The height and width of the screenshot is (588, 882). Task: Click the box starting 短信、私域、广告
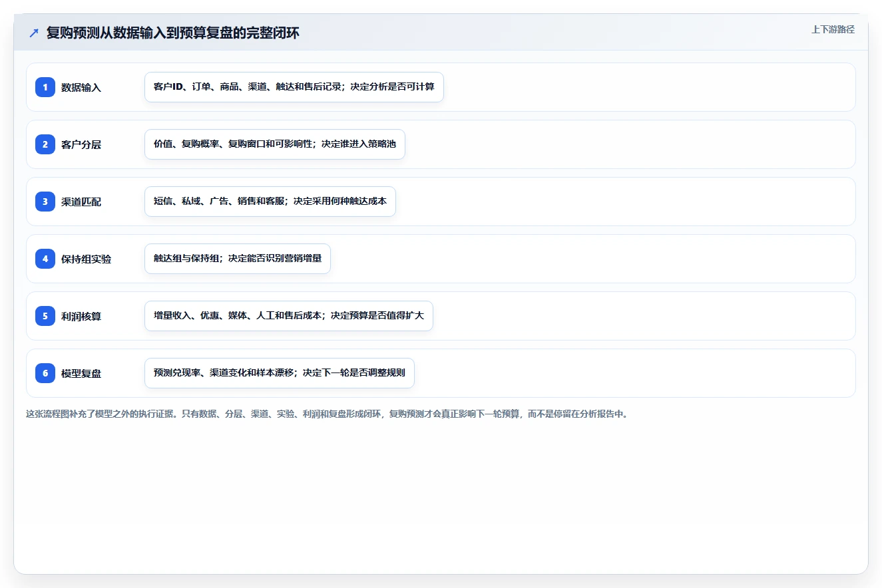point(270,202)
